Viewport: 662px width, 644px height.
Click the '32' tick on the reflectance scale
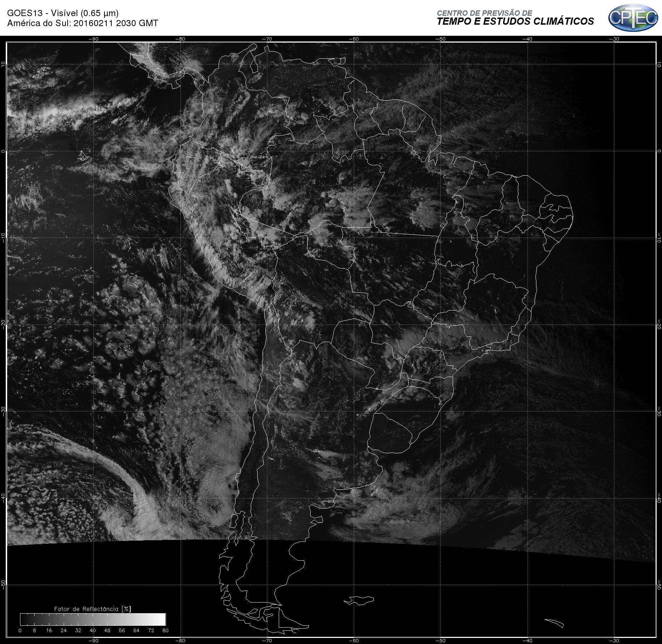(x=78, y=630)
